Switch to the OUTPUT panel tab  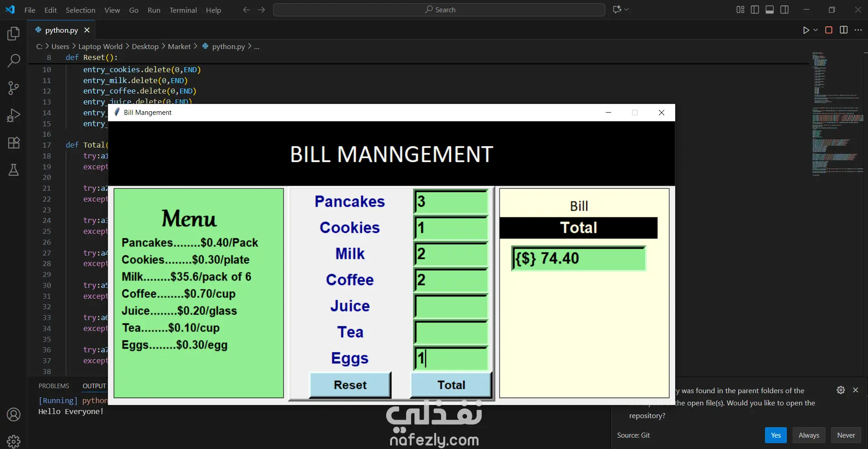tap(94, 386)
